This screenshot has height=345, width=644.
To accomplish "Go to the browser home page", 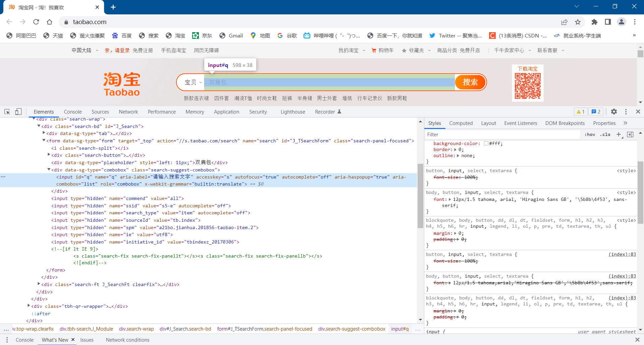I will pos(49,22).
